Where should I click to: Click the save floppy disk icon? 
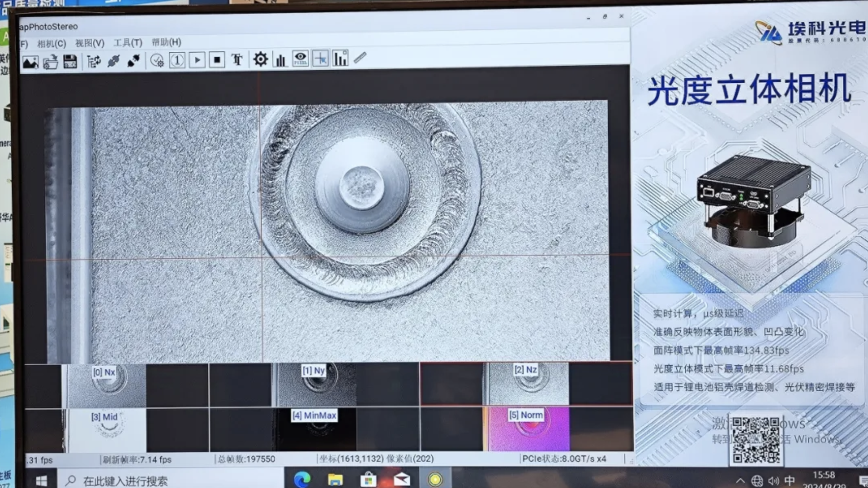70,61
